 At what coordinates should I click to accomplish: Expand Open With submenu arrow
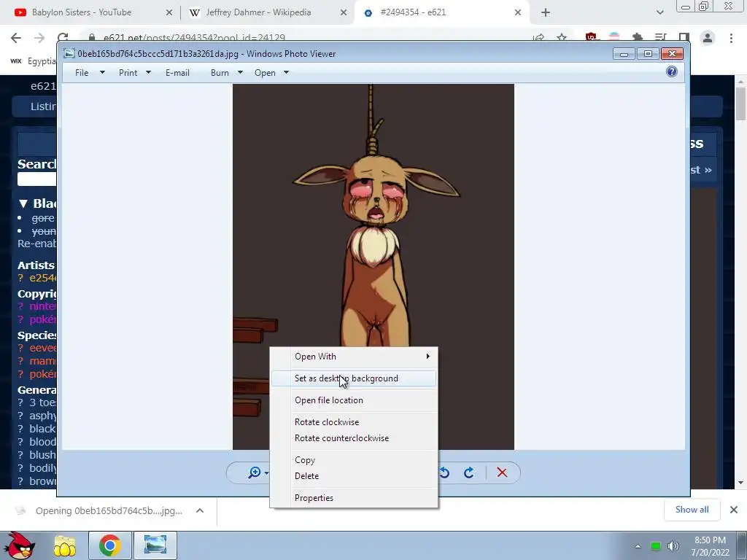(x=427, y=356)
